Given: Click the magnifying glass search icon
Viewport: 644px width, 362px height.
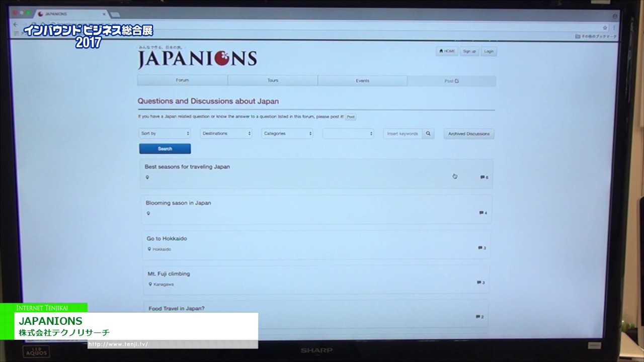Looking at the screenshot, I should (428, 134).
